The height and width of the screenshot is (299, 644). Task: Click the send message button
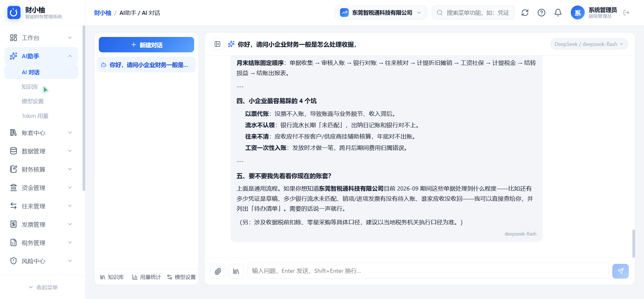tap(620, 271)
